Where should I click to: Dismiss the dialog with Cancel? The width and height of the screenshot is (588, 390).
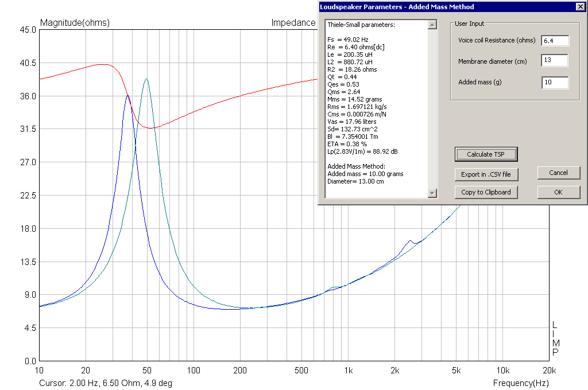pyautogui.click(x=558, y=173)
